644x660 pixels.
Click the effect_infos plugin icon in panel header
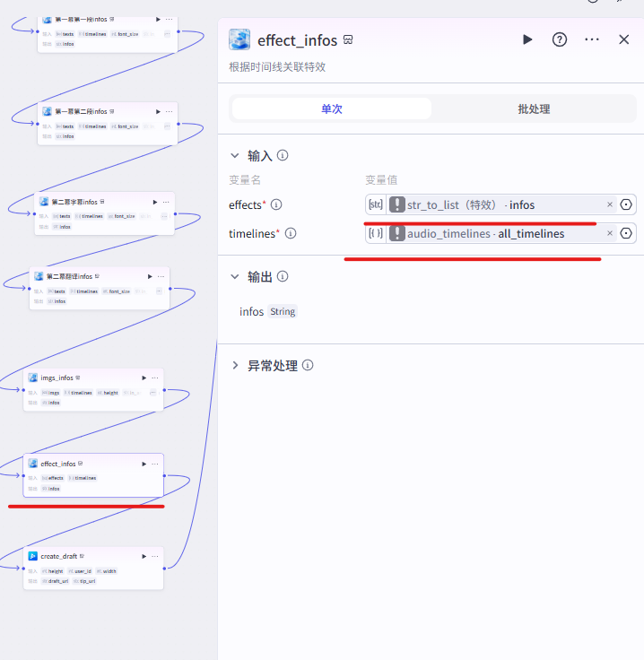click(x=239, y=39)
